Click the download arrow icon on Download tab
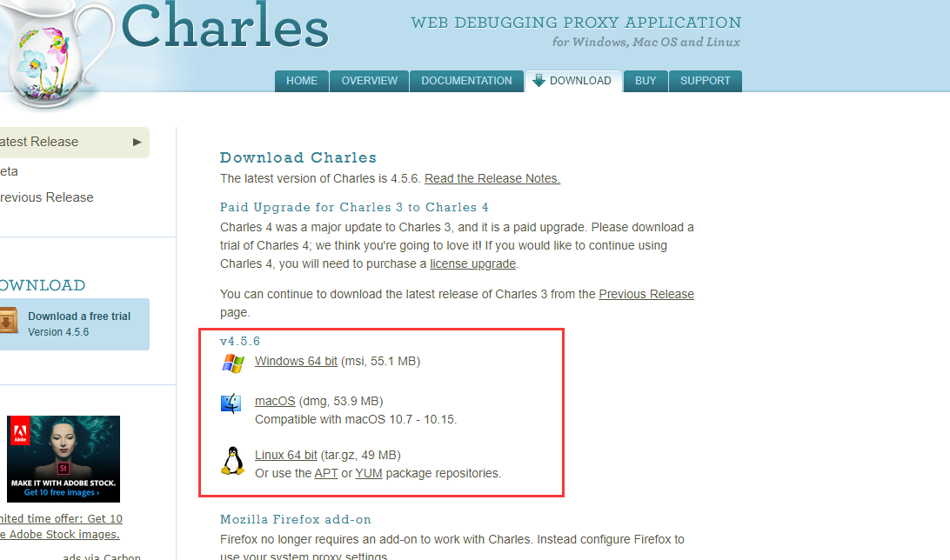The width and height of the screenshot is (950, 560). click(539, 81)
